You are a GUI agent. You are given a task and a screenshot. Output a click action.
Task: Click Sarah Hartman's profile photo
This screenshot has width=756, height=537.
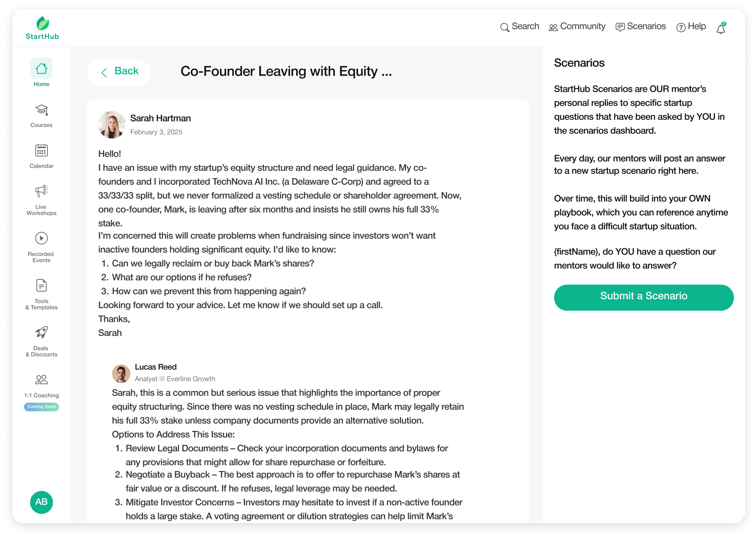(x=112, y=125)
